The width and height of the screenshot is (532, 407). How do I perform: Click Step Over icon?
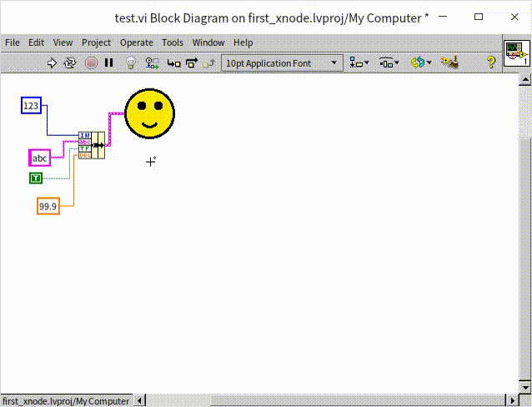tap(191, 63)
